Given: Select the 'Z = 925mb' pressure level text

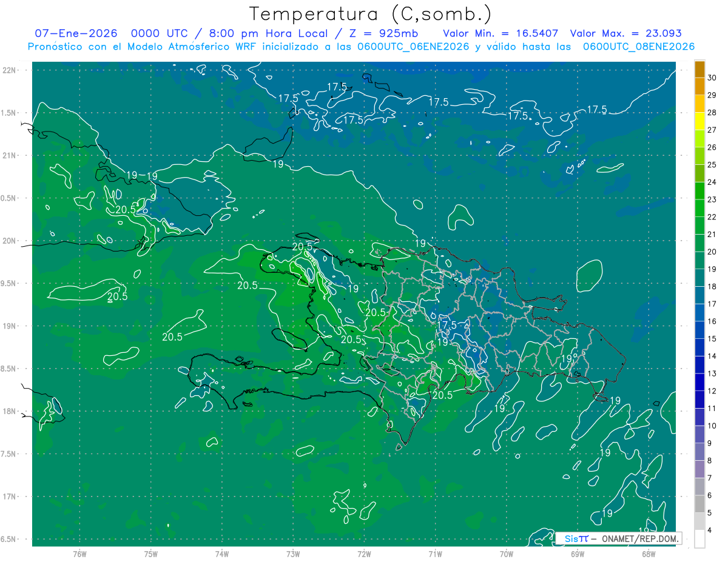Looking at the screenshot, I should pos(383,33).
